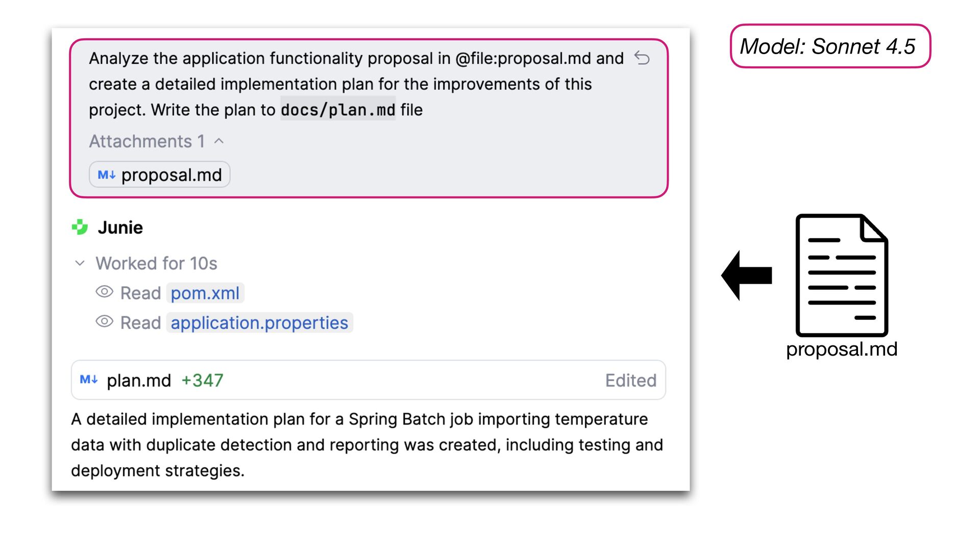Screen dimensions: 980x551
Task: Open the pom.xml file link
Action: (x=205, y=293)
